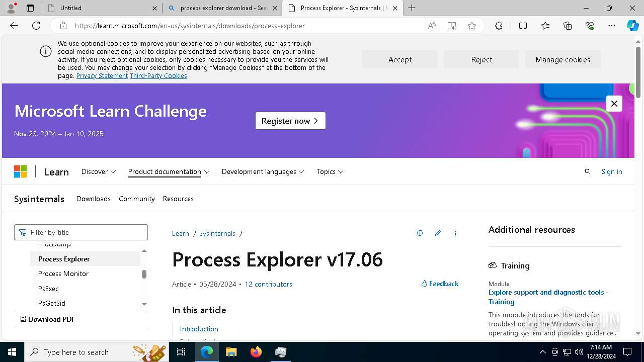The width and height of the screenshot is (644, 362).
Task: Switch to process explorer download search tab
Action: [221, 8]
